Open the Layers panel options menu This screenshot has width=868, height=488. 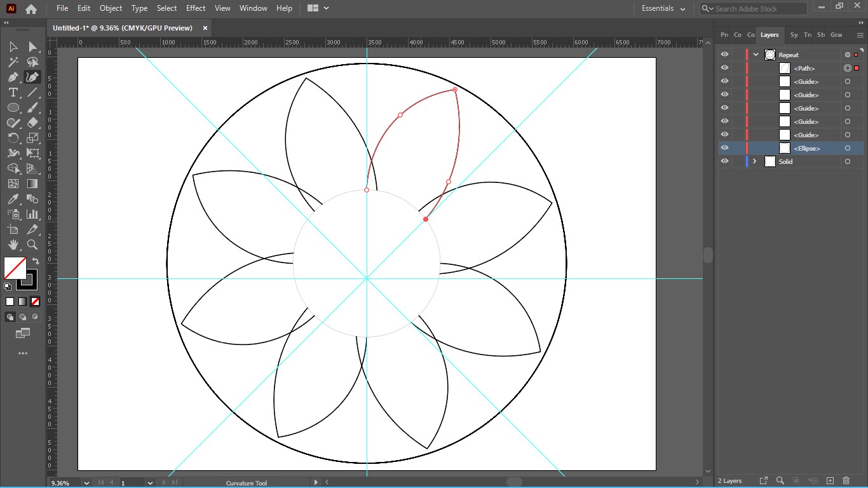click(x=860, y=35)
